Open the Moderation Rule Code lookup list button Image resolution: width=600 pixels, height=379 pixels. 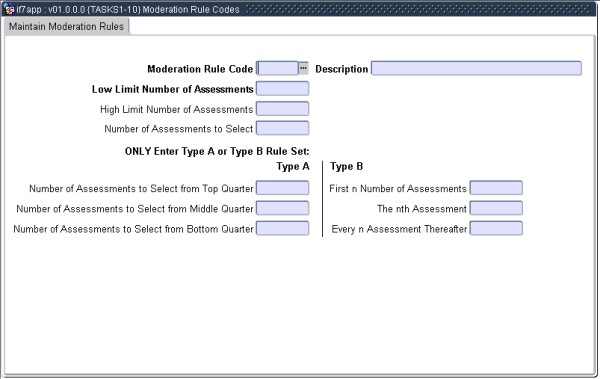point(303,69)
